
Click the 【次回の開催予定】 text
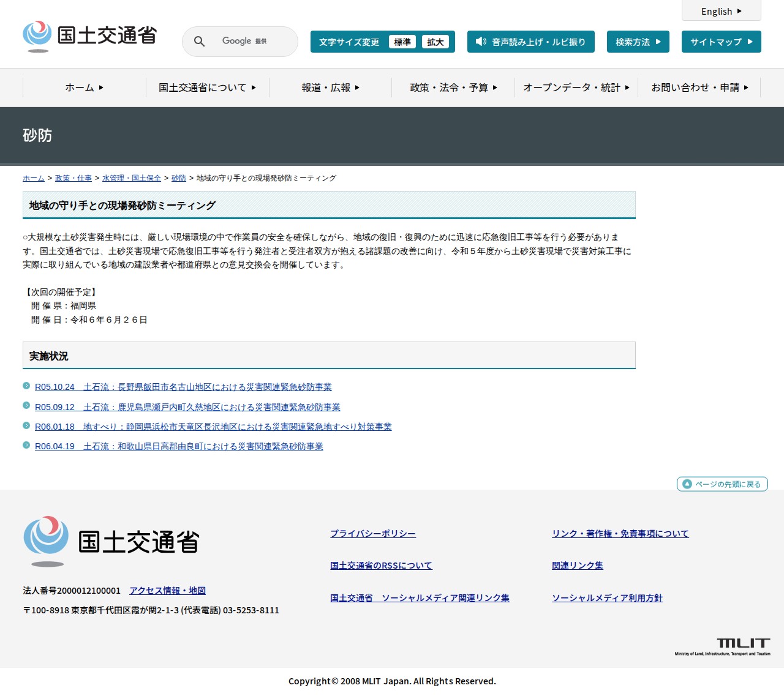60,292
